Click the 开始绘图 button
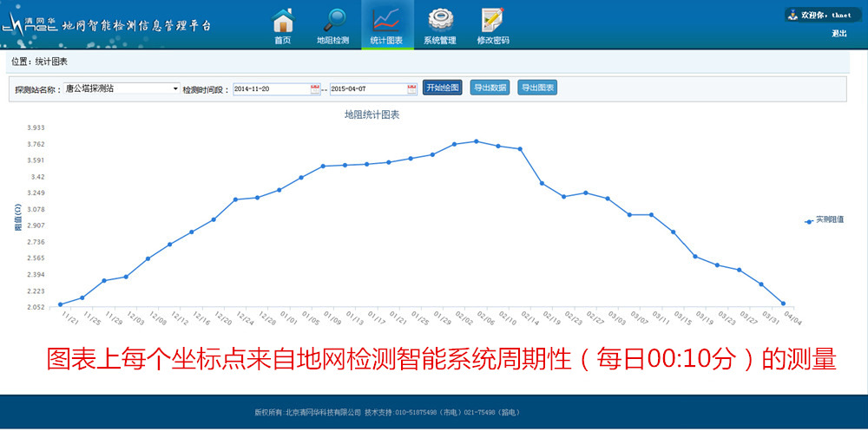The image size is (868, 431). pyautogui.click(x=443, y=88)
